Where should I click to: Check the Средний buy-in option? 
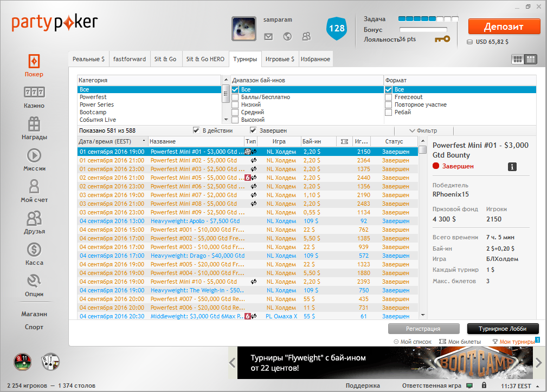tap(235, 113)
